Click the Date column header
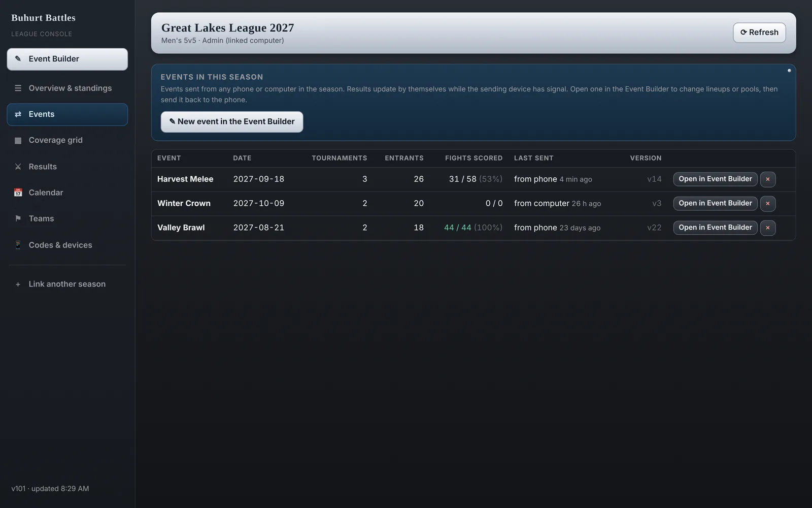Viewport: 812px width, 508px height. pos(242,158)
